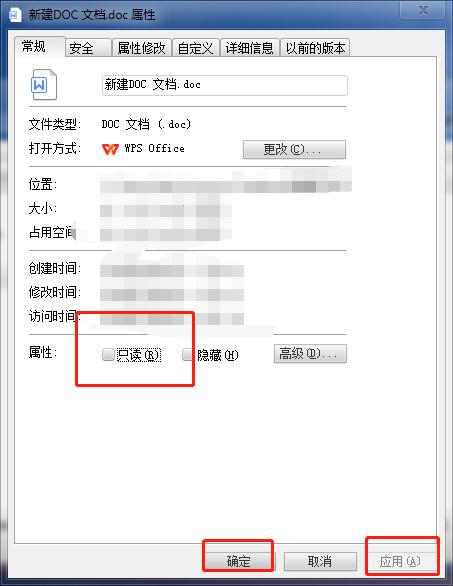Viewport: 453px width, 586px height.
Task: Click the WPS Office logo icon
Action: click(x=110, y=149)
